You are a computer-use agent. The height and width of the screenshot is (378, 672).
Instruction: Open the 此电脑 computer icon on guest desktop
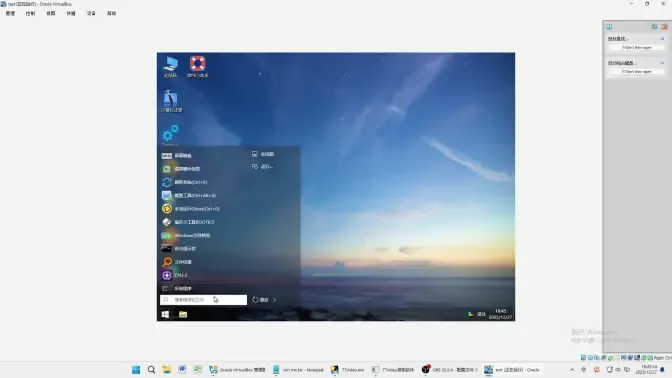pyautogui.click(x=170, y=67)
